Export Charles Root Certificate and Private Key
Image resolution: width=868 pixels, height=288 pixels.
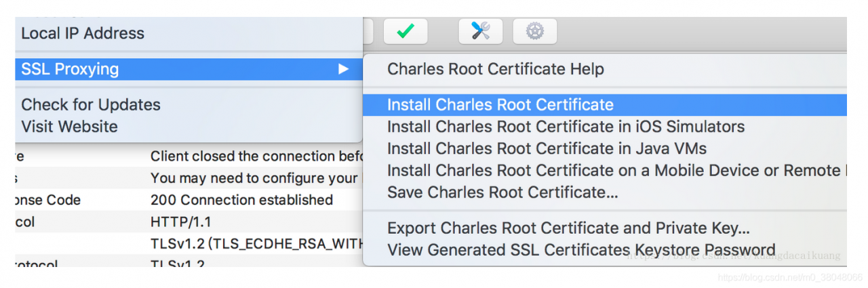(x=605, y=228)
